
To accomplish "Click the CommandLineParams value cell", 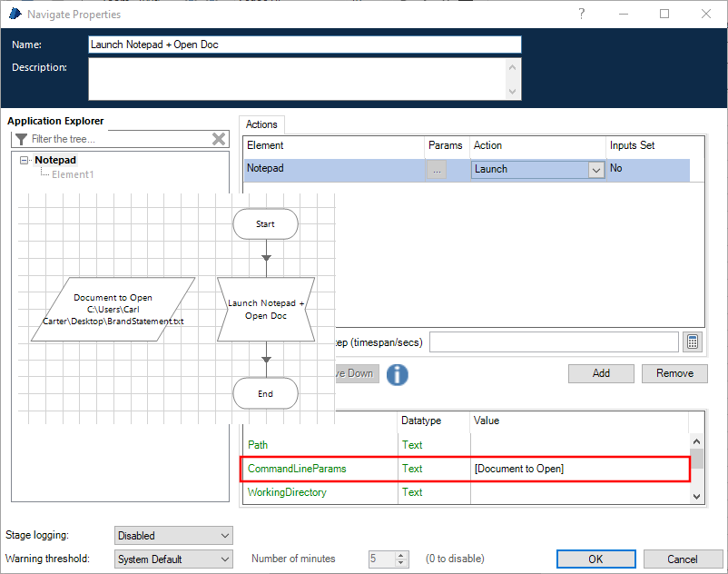I will point(580,469).
